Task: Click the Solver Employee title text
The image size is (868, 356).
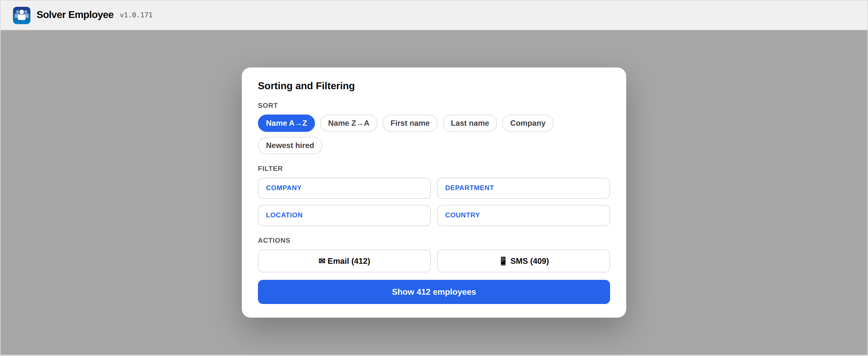Action: (75, 15)
